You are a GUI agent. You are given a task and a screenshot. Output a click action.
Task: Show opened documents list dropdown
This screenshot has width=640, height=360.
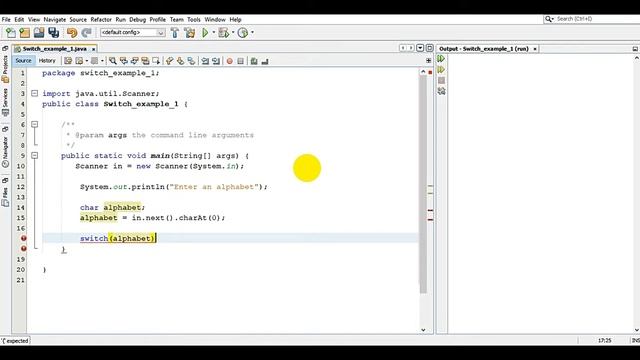pos(420,48)
